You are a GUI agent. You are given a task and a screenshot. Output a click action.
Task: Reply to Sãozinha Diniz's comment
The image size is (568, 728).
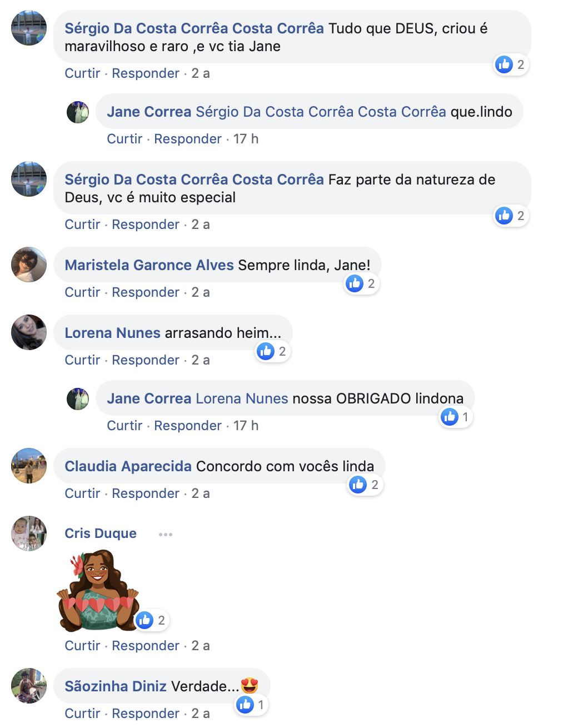pos(146,714)
